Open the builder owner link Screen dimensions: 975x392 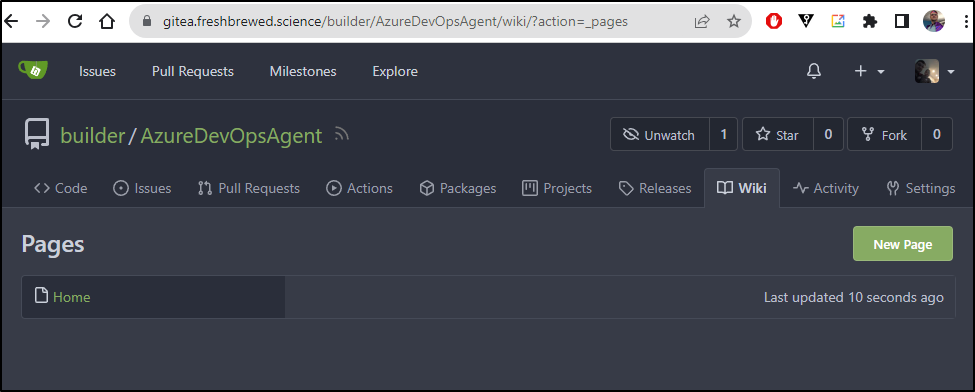(93, 135)
